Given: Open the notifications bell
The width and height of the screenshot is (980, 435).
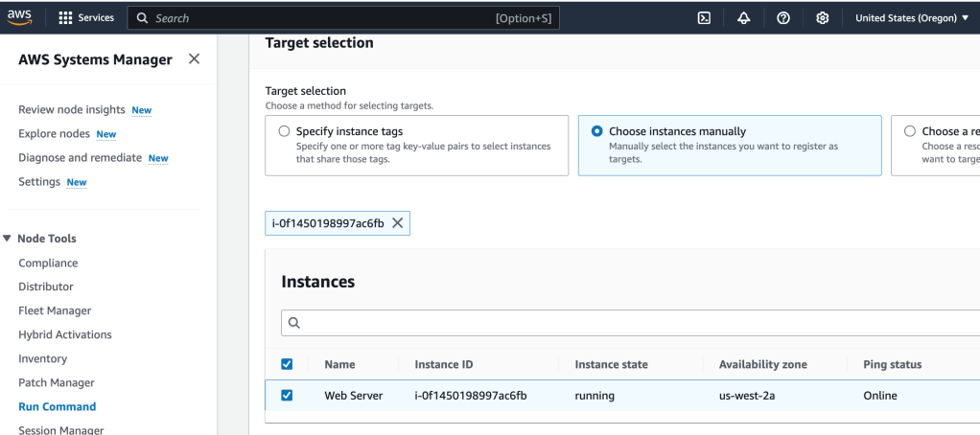Looking at the screenshot, I should coord(743,17).
